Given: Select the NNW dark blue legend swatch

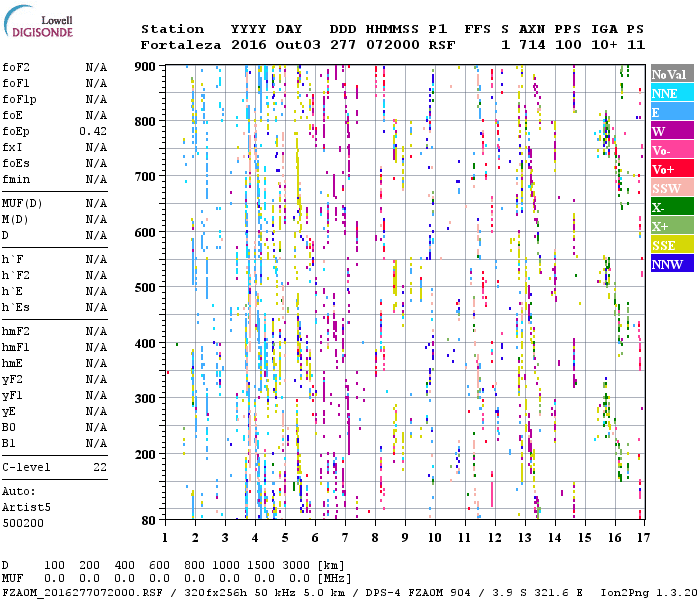Looking at the screenshot, I should (x=672, y=264).
